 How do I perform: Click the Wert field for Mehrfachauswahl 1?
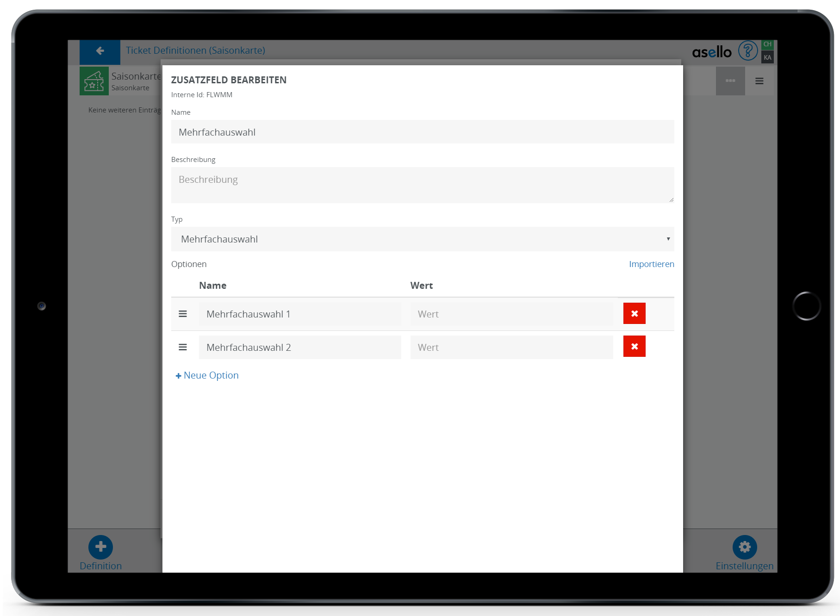(x=511, y=314)
